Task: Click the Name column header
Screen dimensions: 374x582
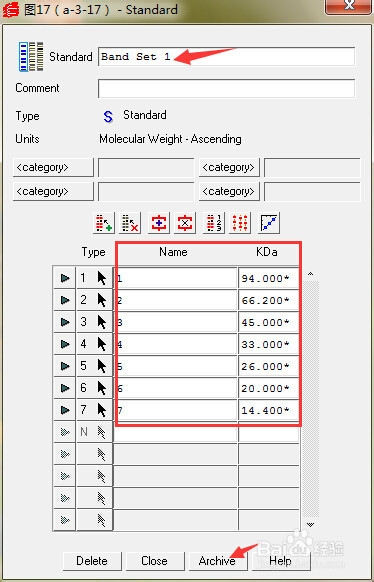Action: point(173,252)
